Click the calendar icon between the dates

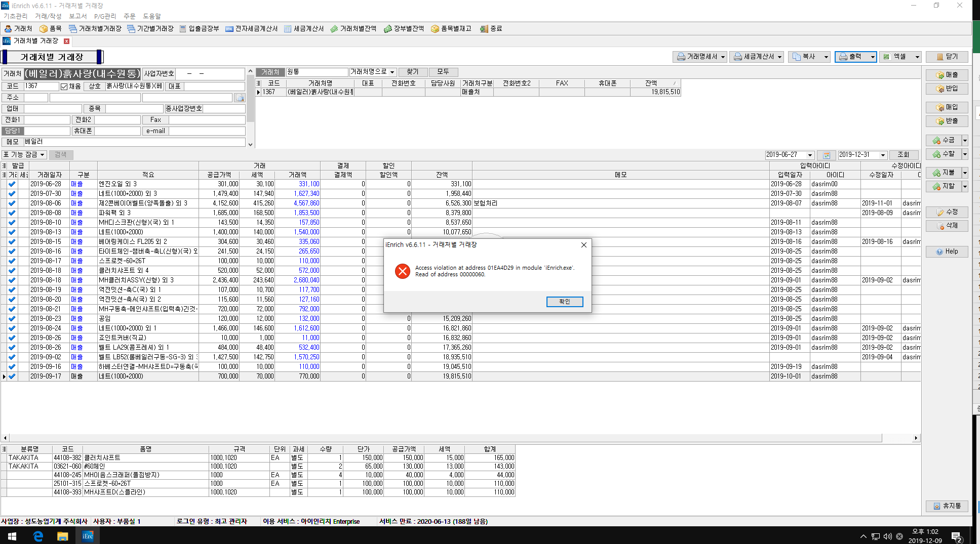pos(826,155)
